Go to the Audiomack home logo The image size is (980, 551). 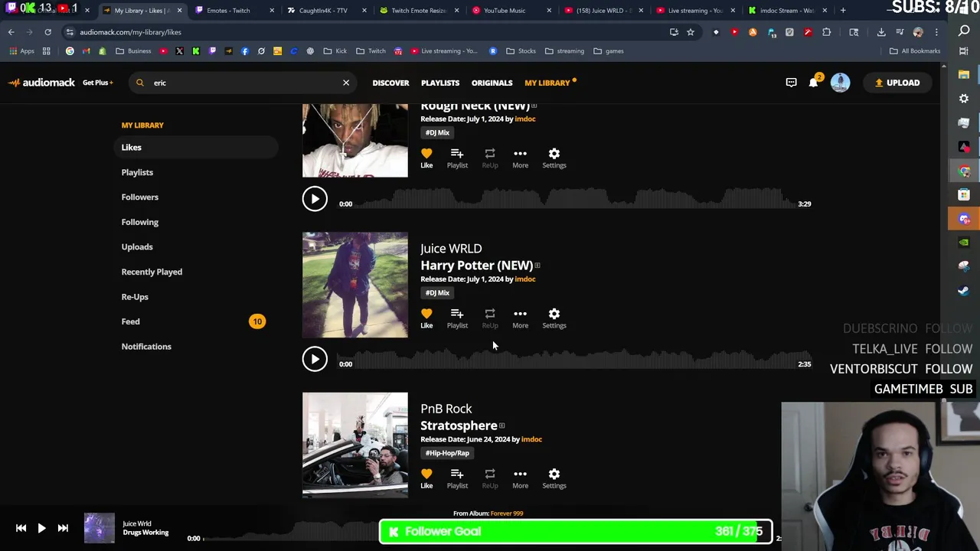coord(41,83)
